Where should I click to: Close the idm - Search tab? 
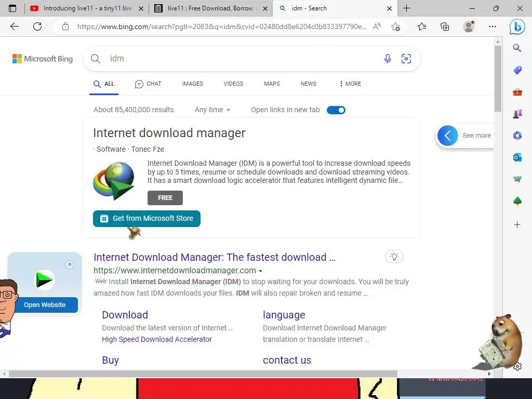pos(389,9)
